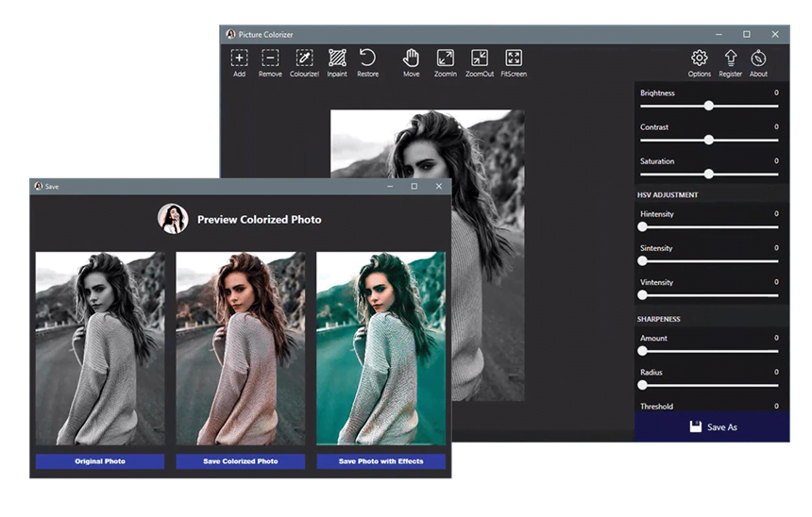Viewport: 812px width, 517px height.
Task: Maximize the Save dialog window
Action: 414,186
